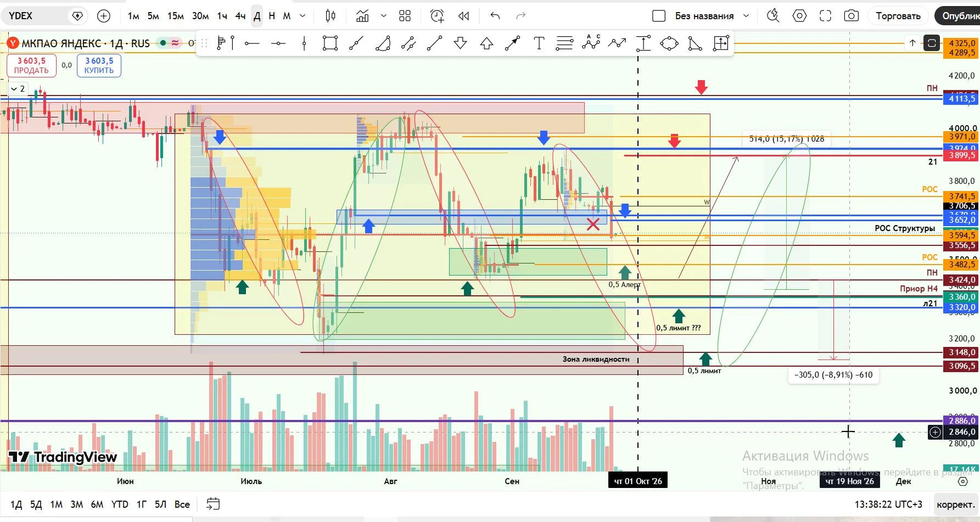The image size is (980, 522).
Task: Select the horizontal line drawing tool
Action: (x=278, y=43)
